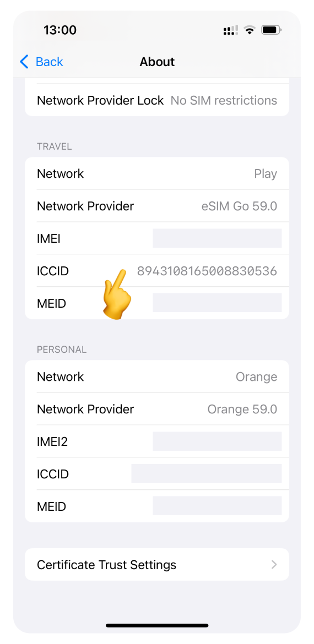314x644 pixels.
Task: Select the eSIM Go 59.0 provider row
Action: tap(157, 206)
